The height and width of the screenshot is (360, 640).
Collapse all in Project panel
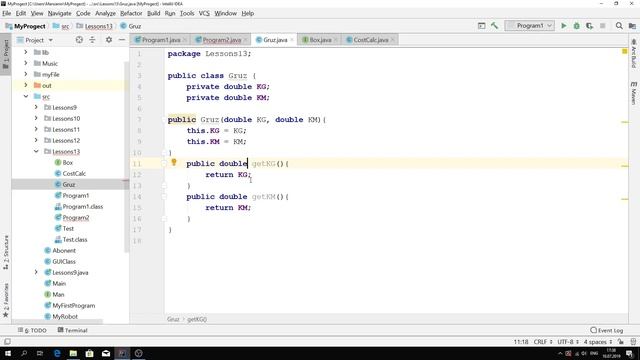click(92, 40)
